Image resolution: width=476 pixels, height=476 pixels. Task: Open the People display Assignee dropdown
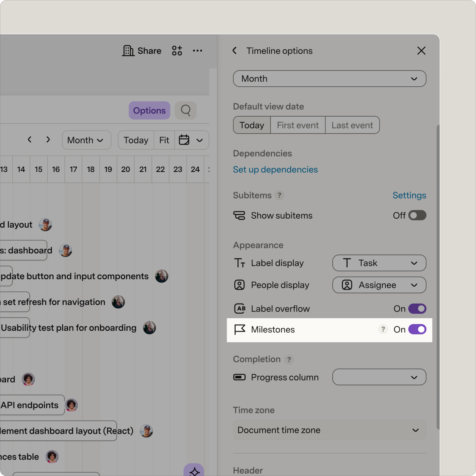point(379,285)
